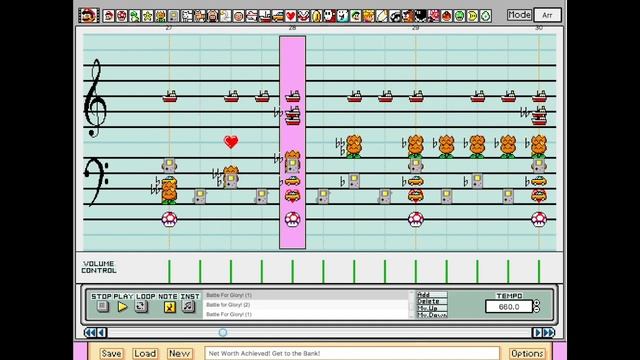This screenshot has height=360, width=640.
Task: Increase tempo with the plus stepper
Action: click(x=537, y=303)
